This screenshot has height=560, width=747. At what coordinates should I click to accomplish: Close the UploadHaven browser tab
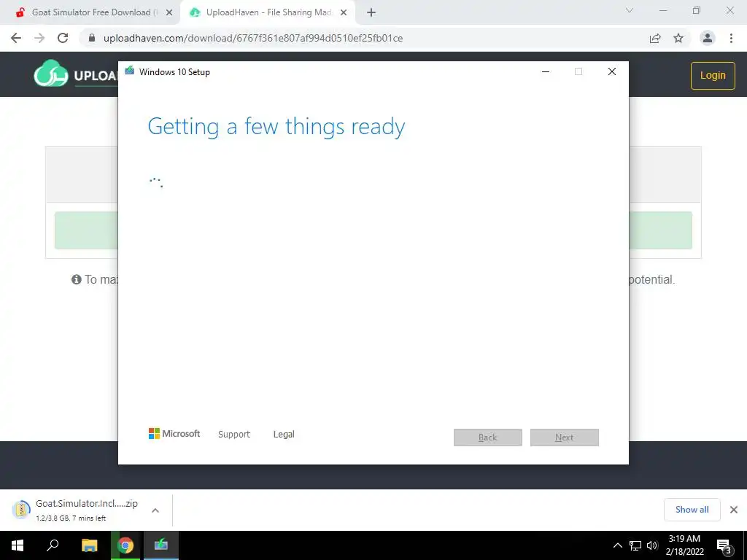point(344,12)
